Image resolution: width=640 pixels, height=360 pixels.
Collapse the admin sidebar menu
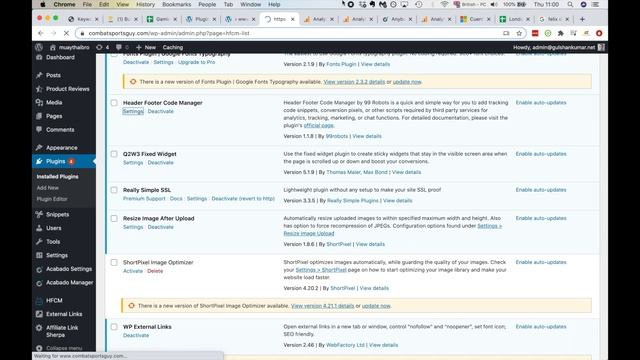(64, 348)
